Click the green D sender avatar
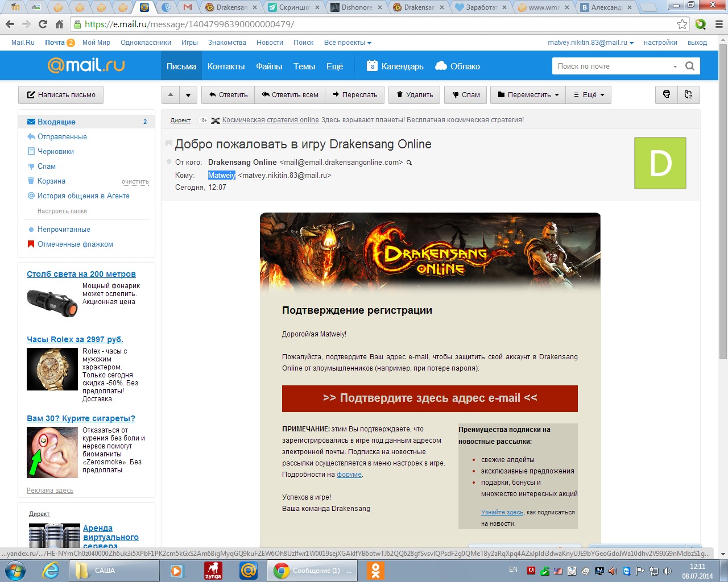Screen dimensions: 728x582 click(660, 163)
